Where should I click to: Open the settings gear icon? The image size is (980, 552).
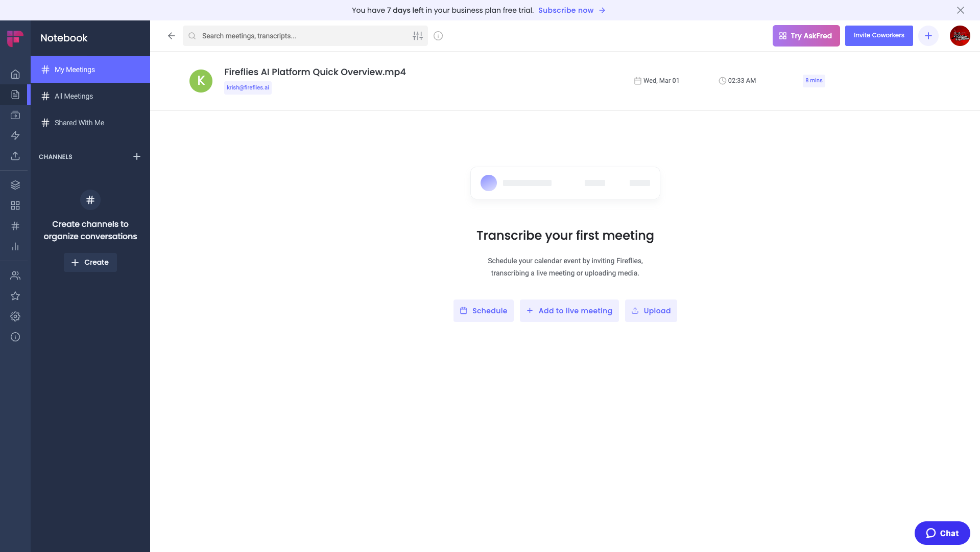point(15,316)
